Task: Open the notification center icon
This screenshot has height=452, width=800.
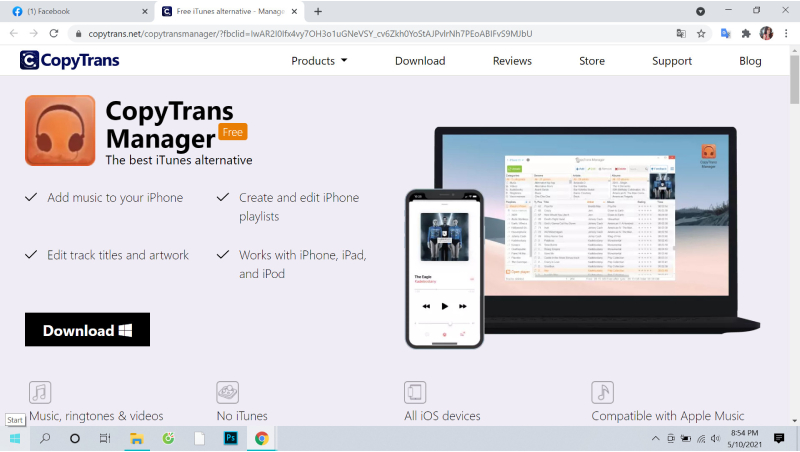Action: 779,438
